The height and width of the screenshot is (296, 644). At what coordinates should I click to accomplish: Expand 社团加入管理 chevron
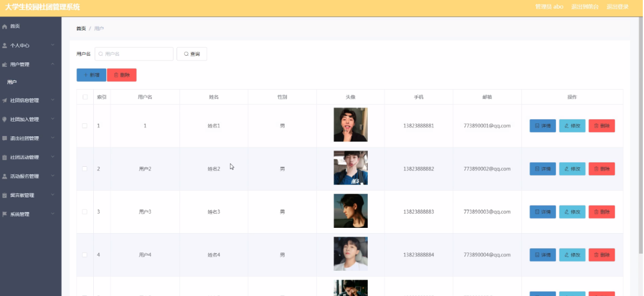pyautogui.click(x=53, y=119)
